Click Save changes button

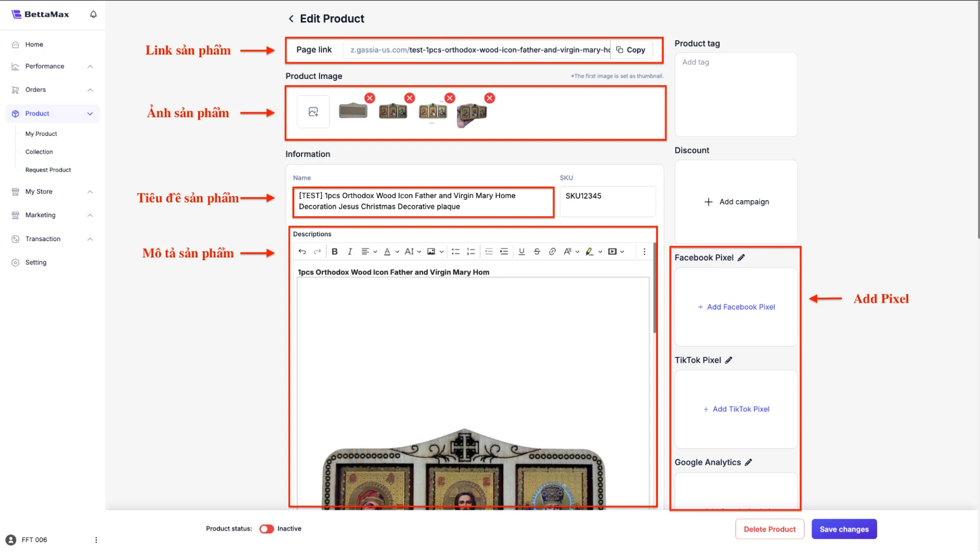click(844, 529)
